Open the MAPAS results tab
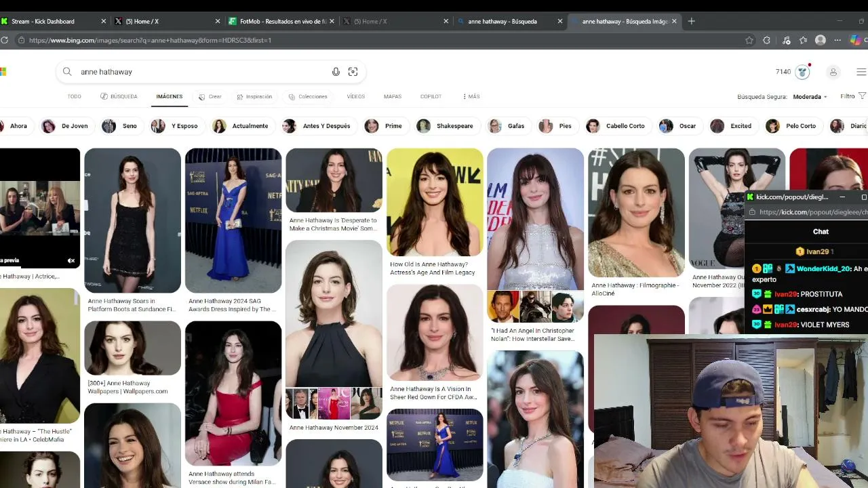 pos(393,96)
